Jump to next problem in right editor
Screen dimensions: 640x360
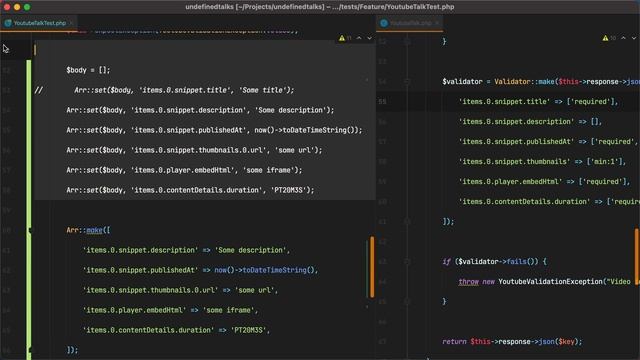634,38
